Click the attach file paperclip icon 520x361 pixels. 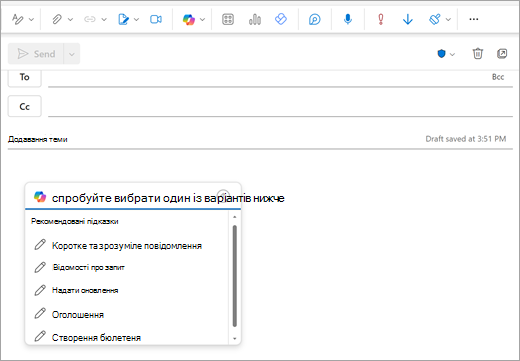click(57, 19)
